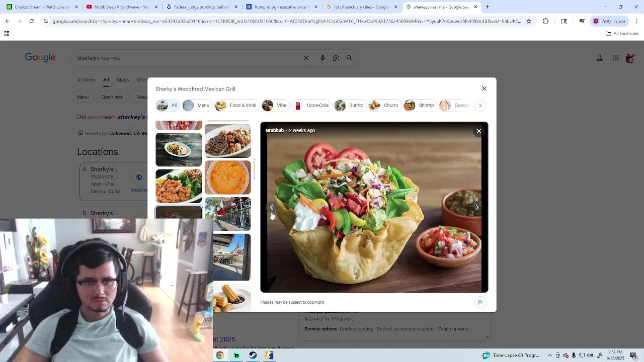Image resolution: width=644 pixels, height=362 pixels.
Task: Filter photos by Coca-Cola
Action: coord(311,106)
